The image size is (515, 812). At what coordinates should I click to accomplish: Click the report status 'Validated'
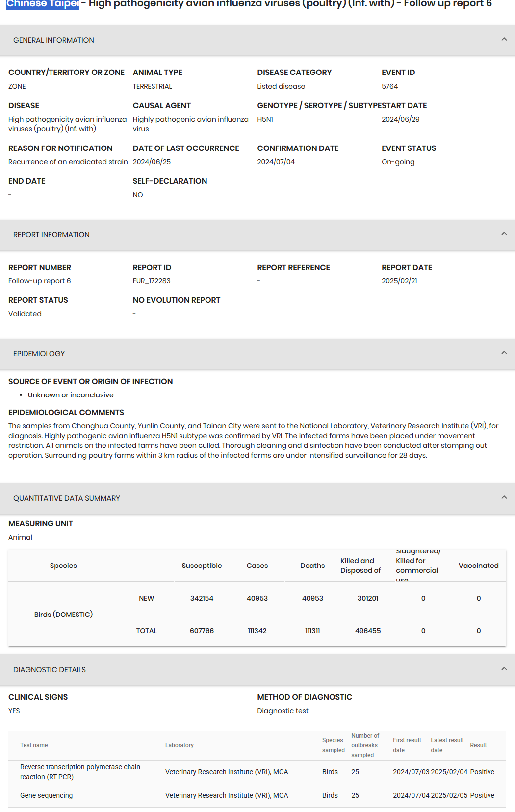(x=25, y=314)
